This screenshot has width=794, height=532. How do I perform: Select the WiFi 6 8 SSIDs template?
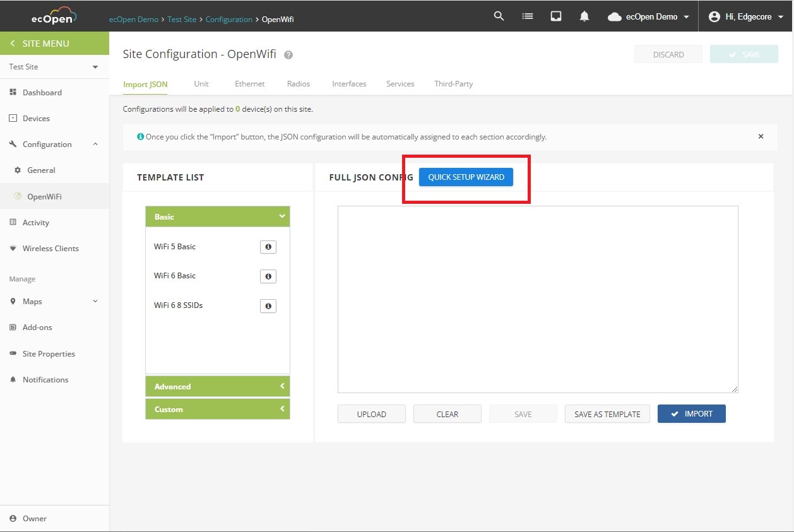pos(179,305)
